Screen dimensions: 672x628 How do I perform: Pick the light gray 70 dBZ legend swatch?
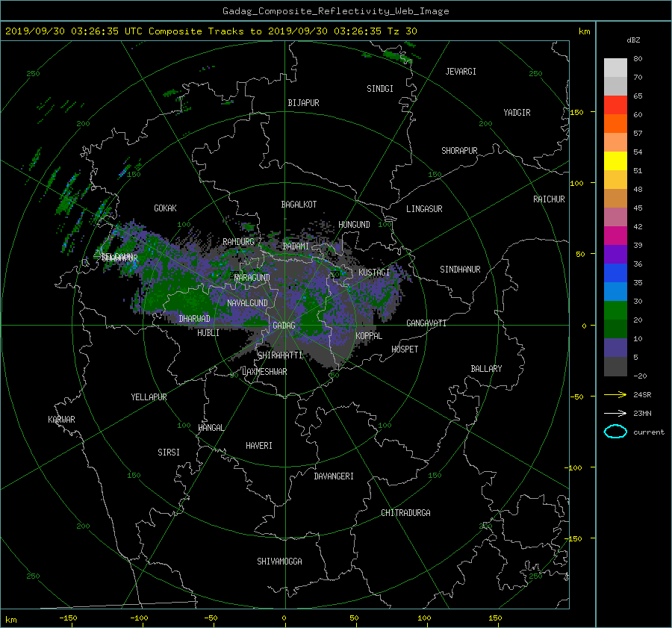click(615, 68)
